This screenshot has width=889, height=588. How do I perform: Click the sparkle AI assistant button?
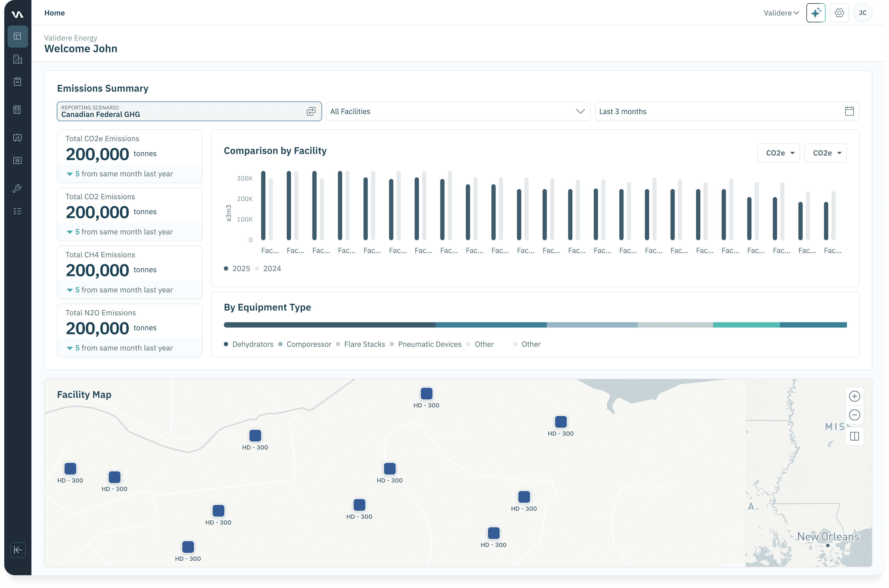click(x=815, y=13)
